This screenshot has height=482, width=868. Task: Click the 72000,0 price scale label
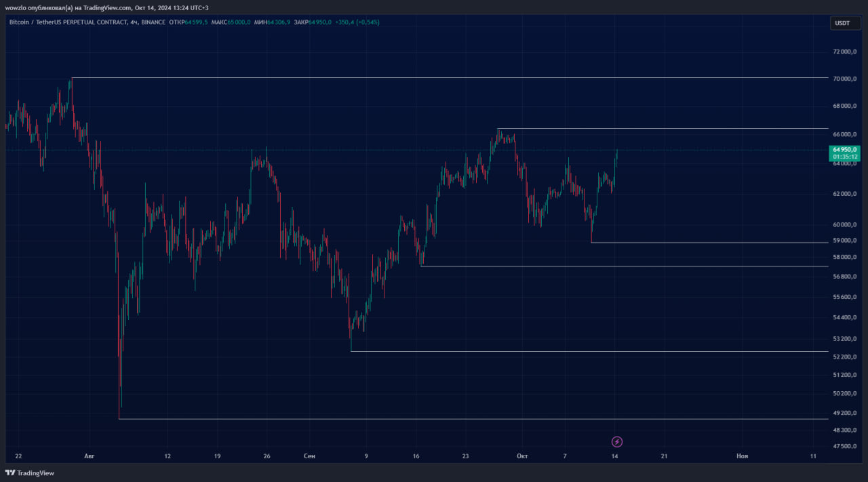pos(845,52)
